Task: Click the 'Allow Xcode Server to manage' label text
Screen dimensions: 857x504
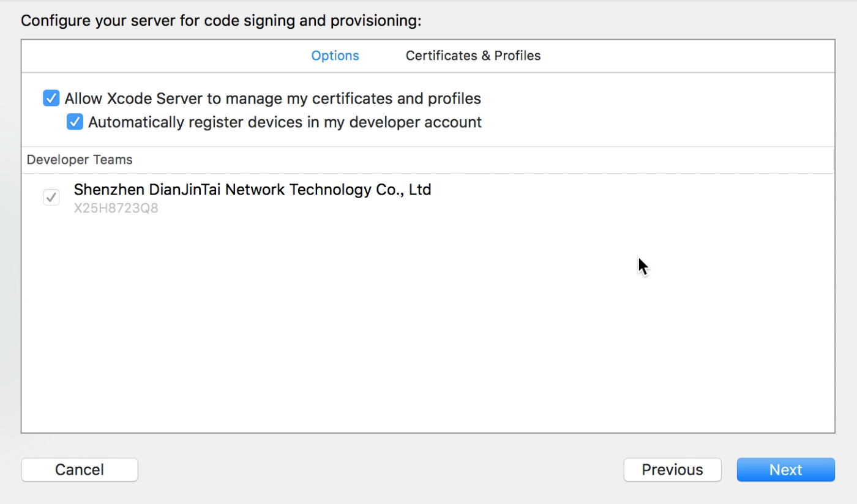Action: click(272, 98)
